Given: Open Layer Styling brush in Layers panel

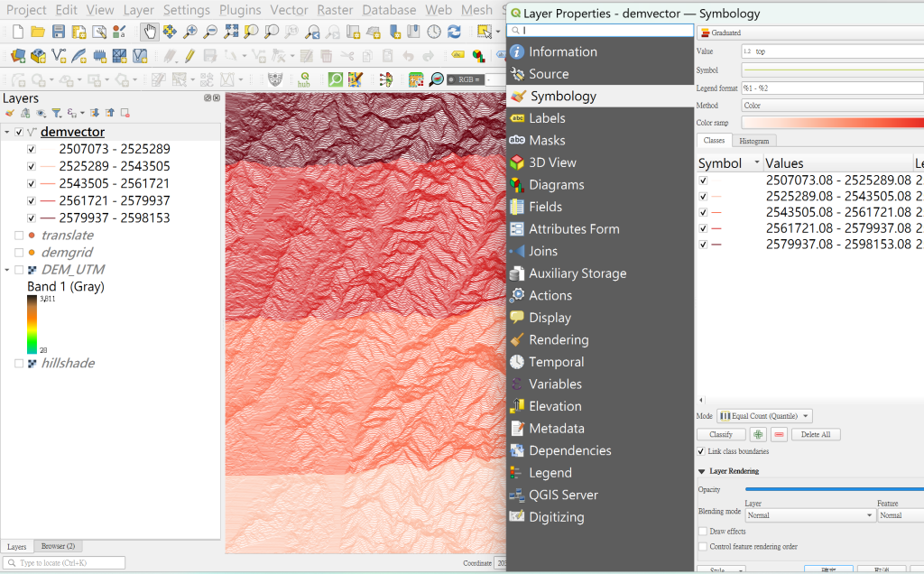Looking at the screenshot, I should (x=9, y=113).
